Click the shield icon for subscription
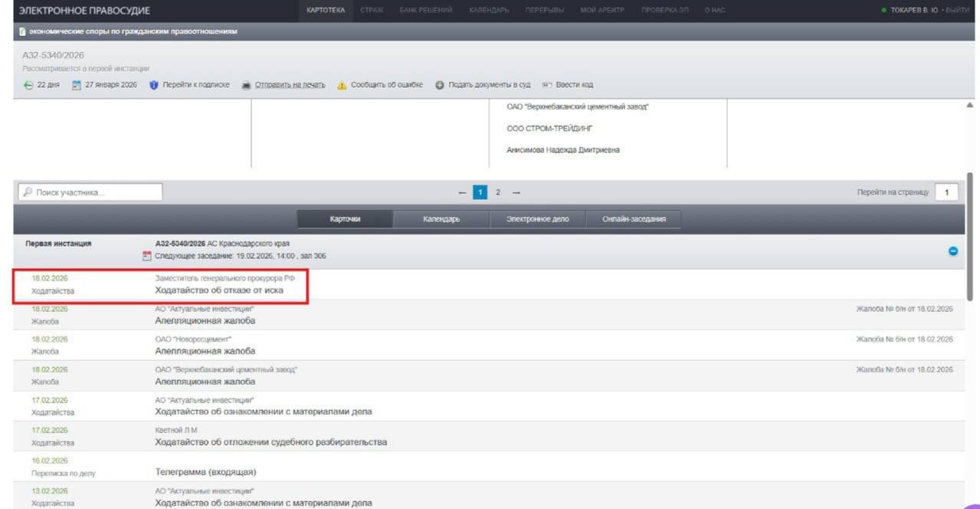Screen dimensions: 980x509 [154, 85]
